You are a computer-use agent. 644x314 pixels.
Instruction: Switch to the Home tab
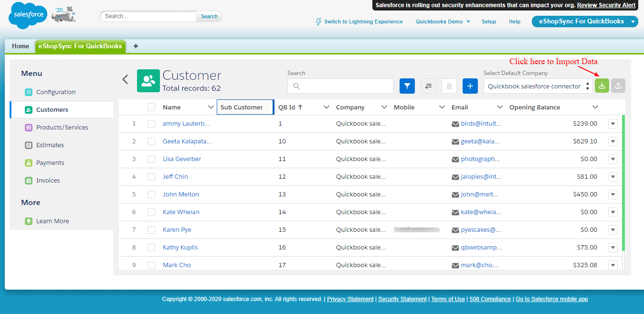21,46
